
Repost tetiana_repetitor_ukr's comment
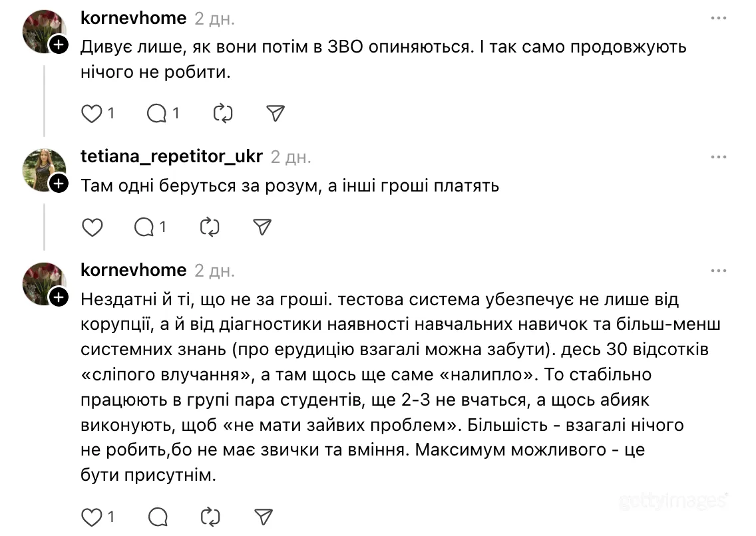(209, 227)
